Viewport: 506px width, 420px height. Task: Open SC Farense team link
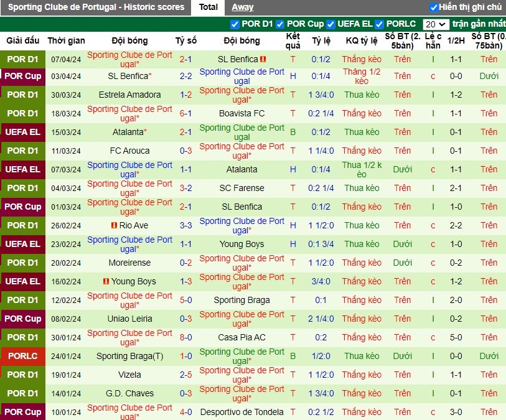(x=241, y=188)
